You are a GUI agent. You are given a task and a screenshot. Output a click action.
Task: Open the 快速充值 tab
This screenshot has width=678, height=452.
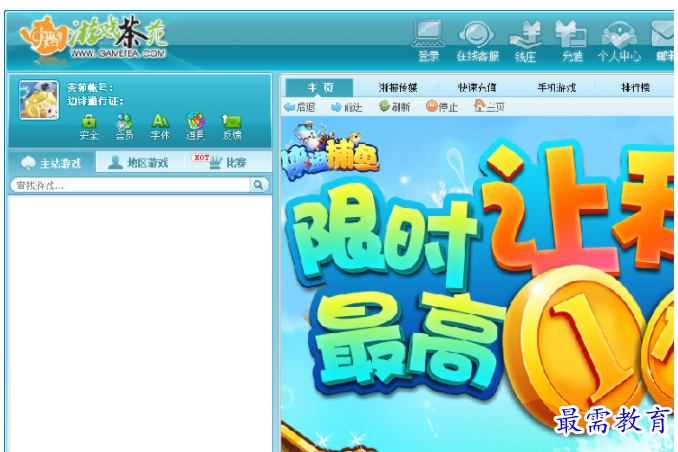point(477,88)
